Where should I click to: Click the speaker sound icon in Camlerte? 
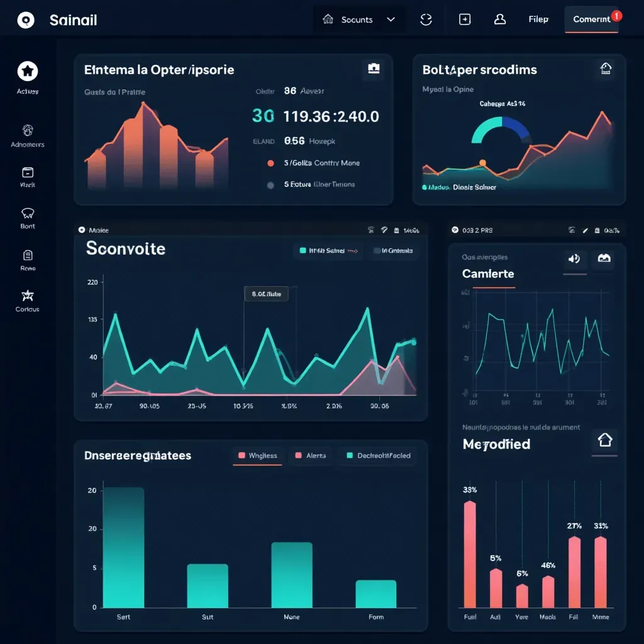574,258
